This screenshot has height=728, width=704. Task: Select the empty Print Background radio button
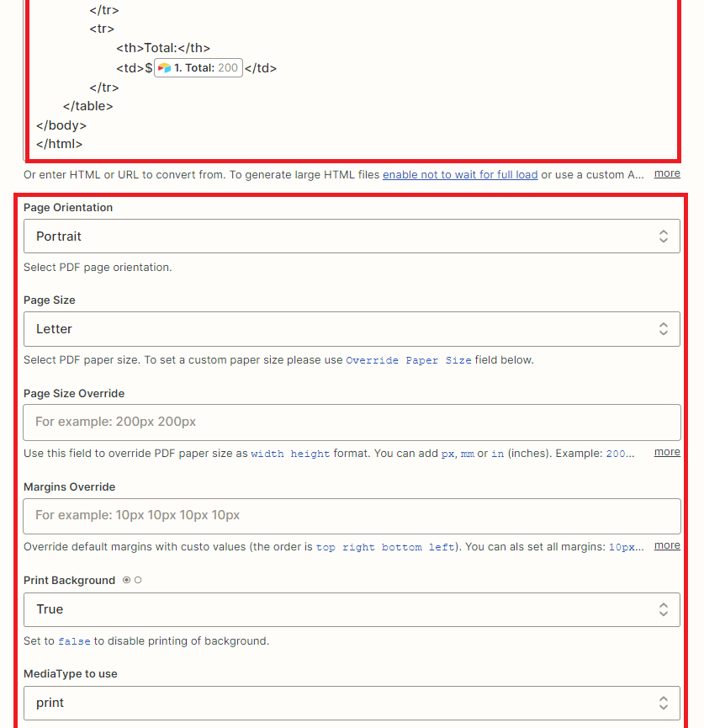coord(138,581)
